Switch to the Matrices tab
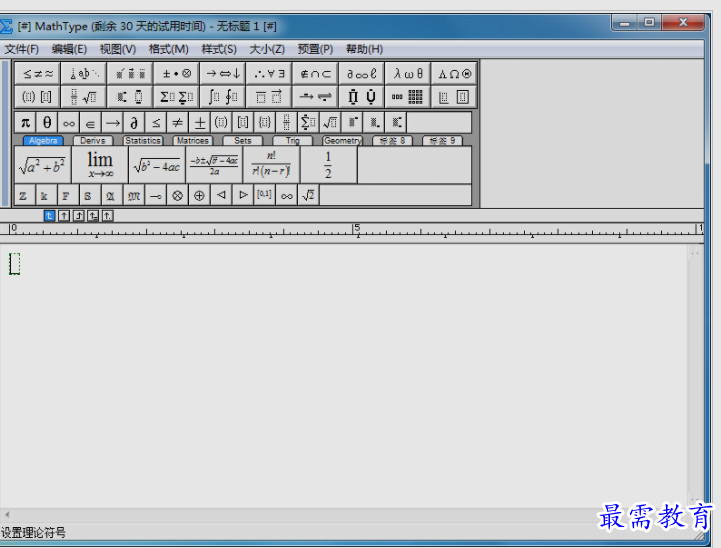 (x=193, y=141)
